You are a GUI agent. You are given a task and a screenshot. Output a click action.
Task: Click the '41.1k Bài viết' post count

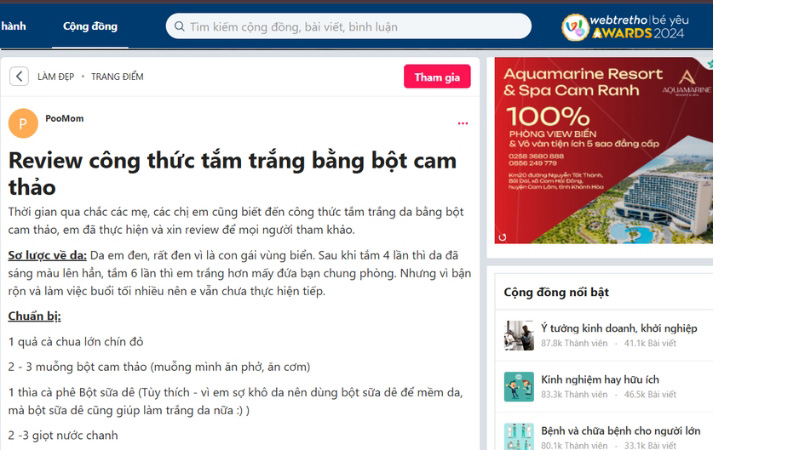tap(650, 343)
